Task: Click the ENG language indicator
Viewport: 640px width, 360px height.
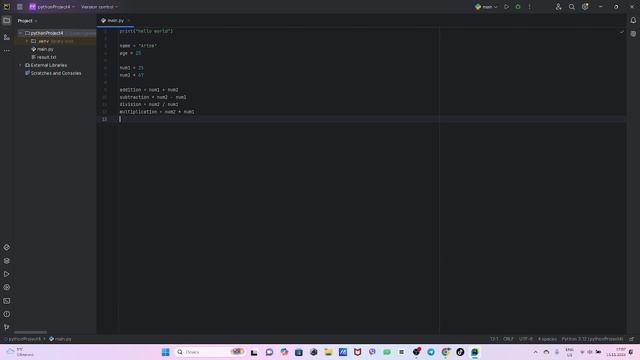Action: click(569, 352)
